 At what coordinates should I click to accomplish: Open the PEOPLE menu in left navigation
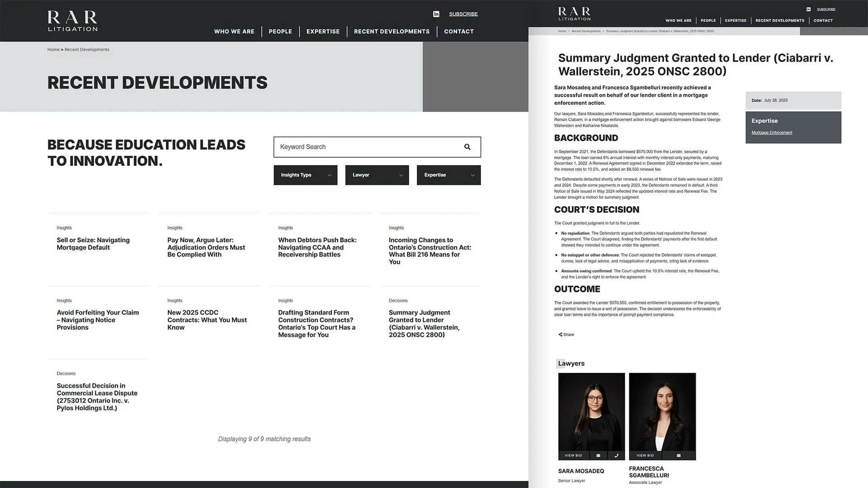coord(280,32)
